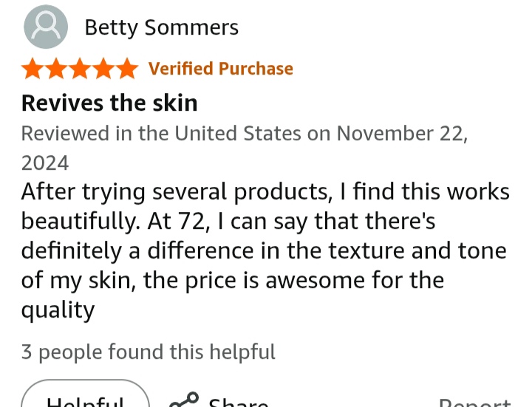Click Betty Sommers' profile avatar icon
The height and width of the screenshot is (407, 532).
click(x=46, y=27)
